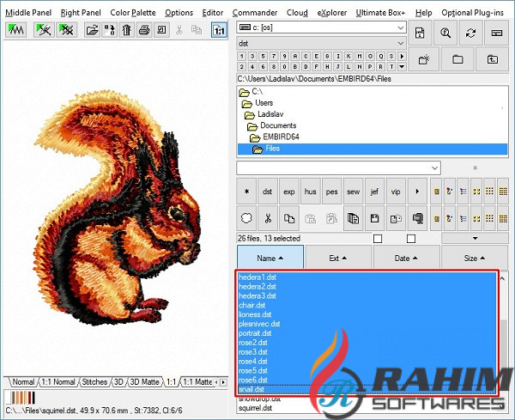
Task: Open the Ultimate Box+ menu
Action: [x=380, y=13]
